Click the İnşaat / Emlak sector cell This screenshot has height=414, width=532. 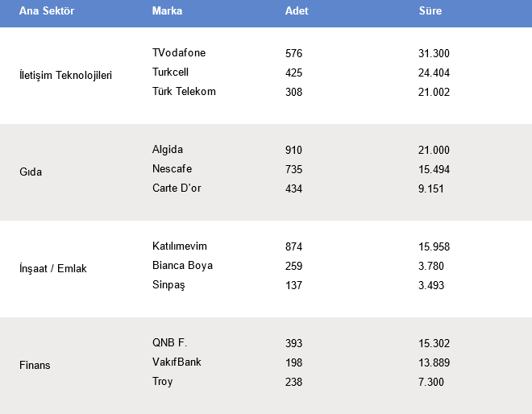point(52,269)
